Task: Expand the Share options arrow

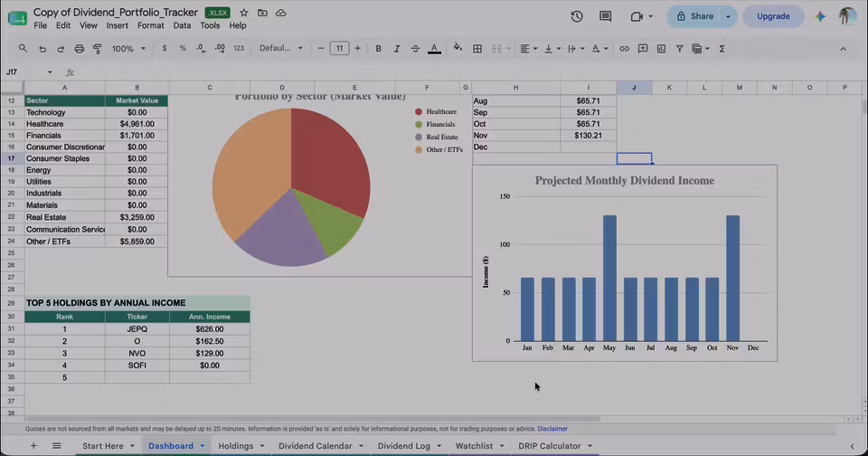Action: pyautogui.click(x=728, y=16)
